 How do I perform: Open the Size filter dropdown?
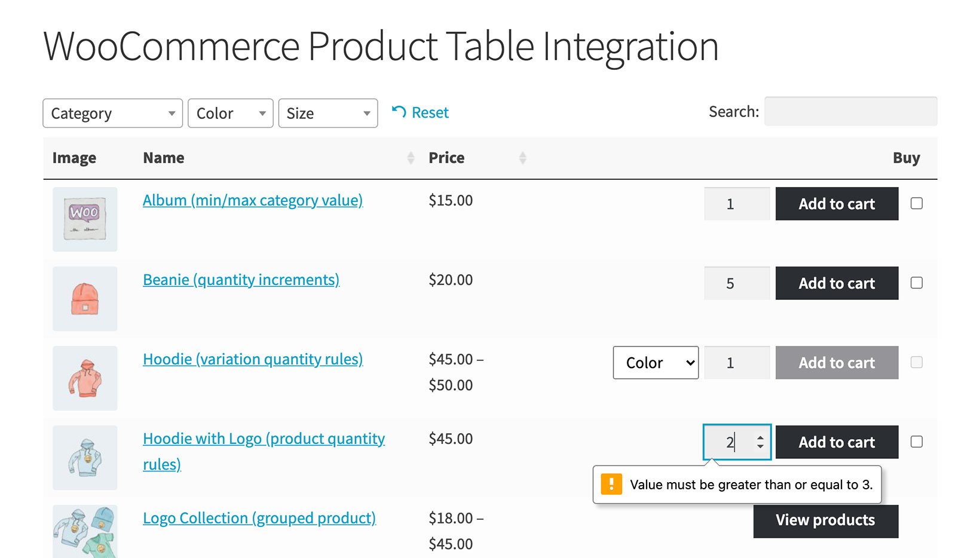pos(327,113)
